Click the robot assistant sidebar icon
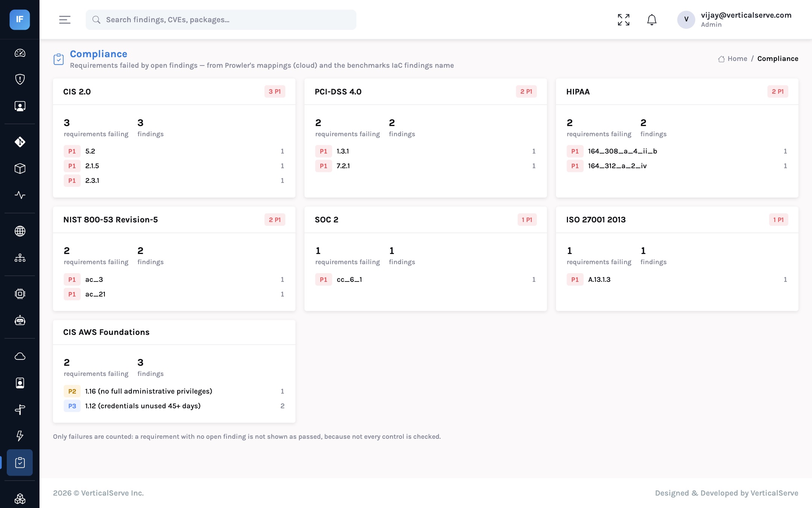The width and height of the screenshot is (812, 508). pos(20,321)
